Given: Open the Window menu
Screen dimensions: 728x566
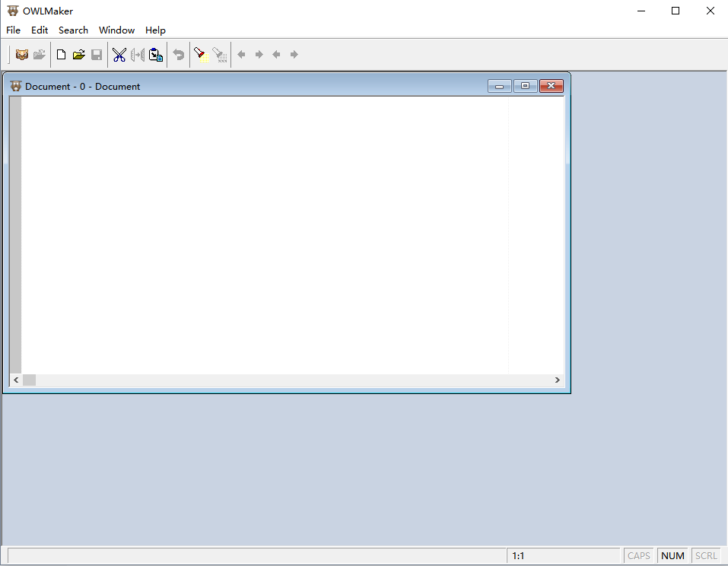Looking at the screenshot, I should [x=116, y=30].
